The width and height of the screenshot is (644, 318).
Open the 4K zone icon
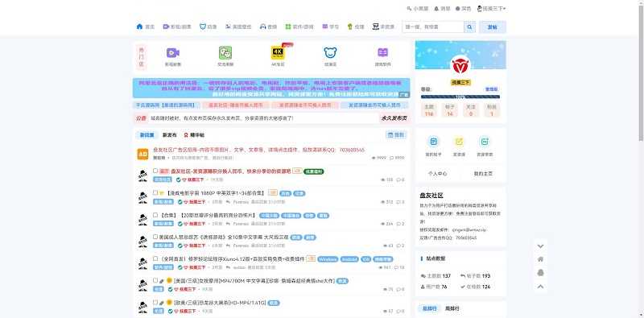(x=278, y=52)
